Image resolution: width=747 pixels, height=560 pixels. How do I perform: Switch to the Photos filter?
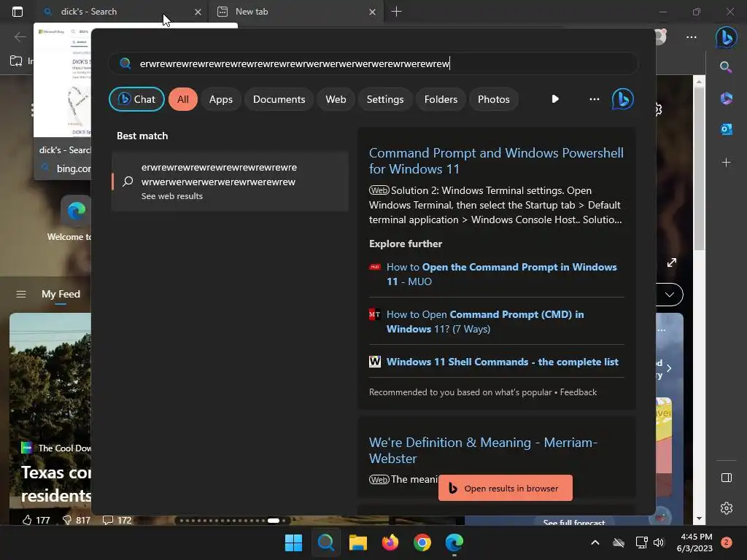(494, 99)
